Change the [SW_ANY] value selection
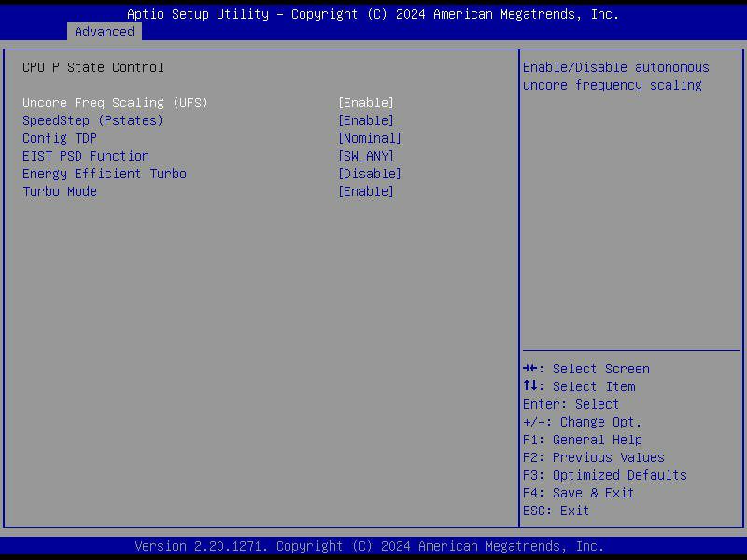 coord(364,156)
